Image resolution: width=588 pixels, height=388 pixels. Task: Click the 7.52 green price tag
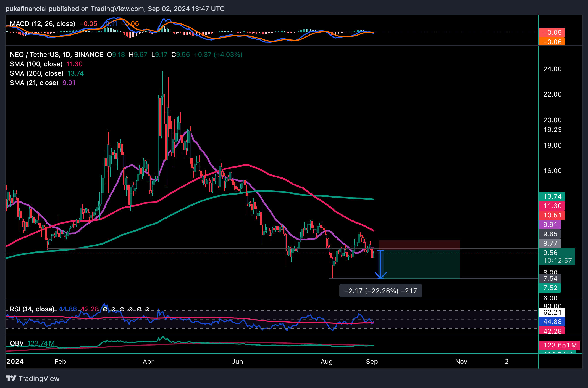click(550, 288)
